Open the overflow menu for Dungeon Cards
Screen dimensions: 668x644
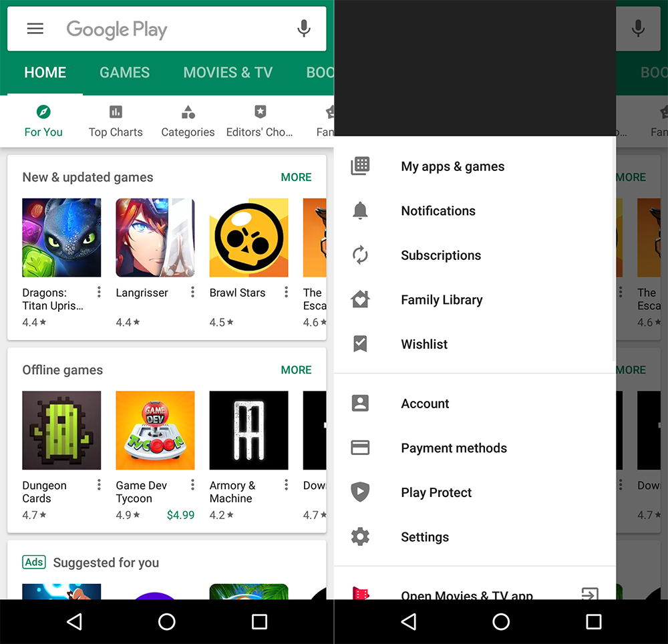coord(99,484)
